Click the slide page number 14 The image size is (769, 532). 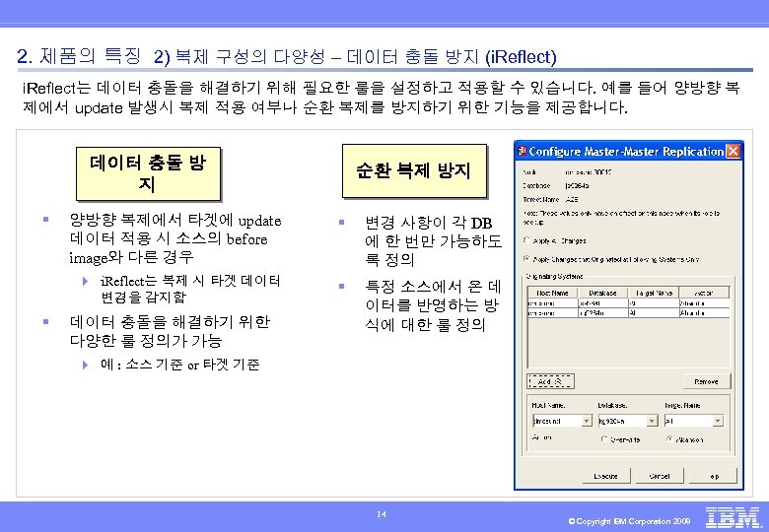pyautogui.click(x=382, y=514)
